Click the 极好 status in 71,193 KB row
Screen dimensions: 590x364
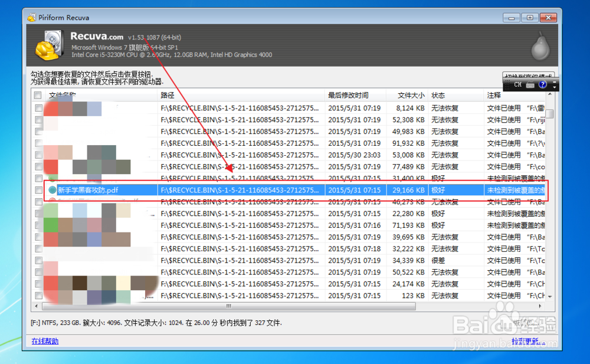click(x=438, y=225)
